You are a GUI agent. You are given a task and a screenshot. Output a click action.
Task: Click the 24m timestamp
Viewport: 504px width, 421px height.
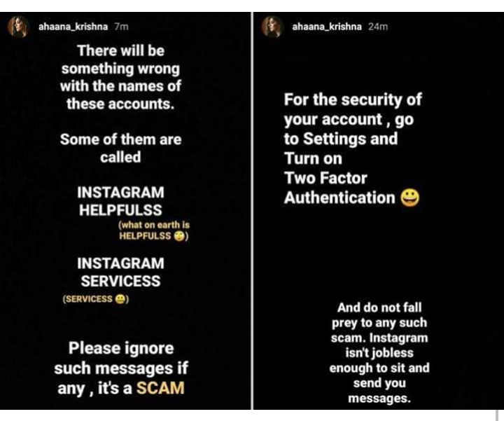click(x=378, y=27)
